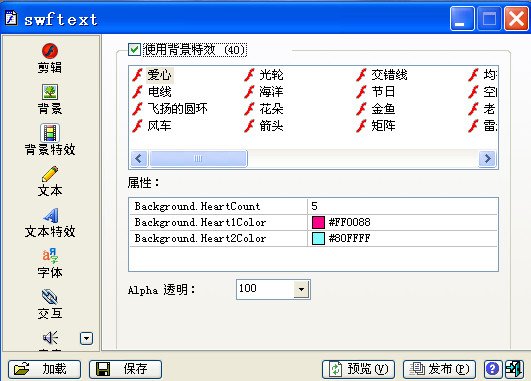531x381 pixels.
Task: Select the 矩阵 background effect
Action: (x=383, y=126)
